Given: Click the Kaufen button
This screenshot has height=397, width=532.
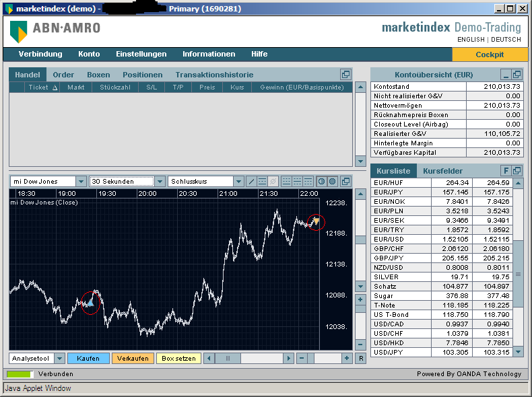Looking at the screenshot, I should click(88, 359).
